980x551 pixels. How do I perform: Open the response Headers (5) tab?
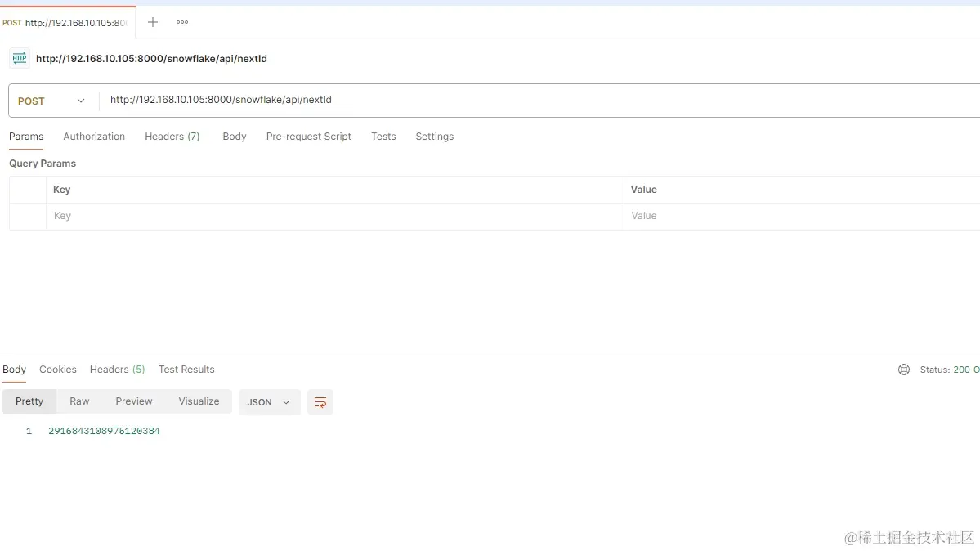click(x=117, y=369)
